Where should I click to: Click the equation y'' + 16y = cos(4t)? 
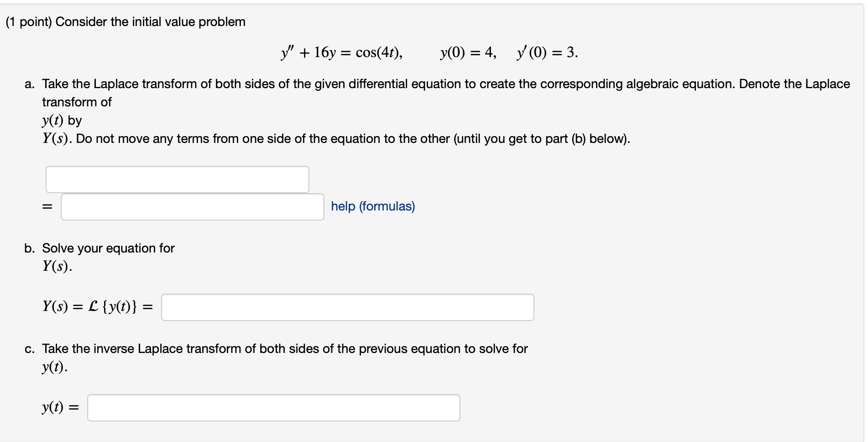340,52
